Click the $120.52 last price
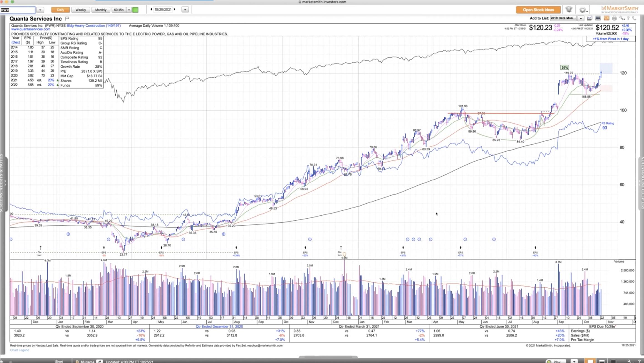 (607, 27)
